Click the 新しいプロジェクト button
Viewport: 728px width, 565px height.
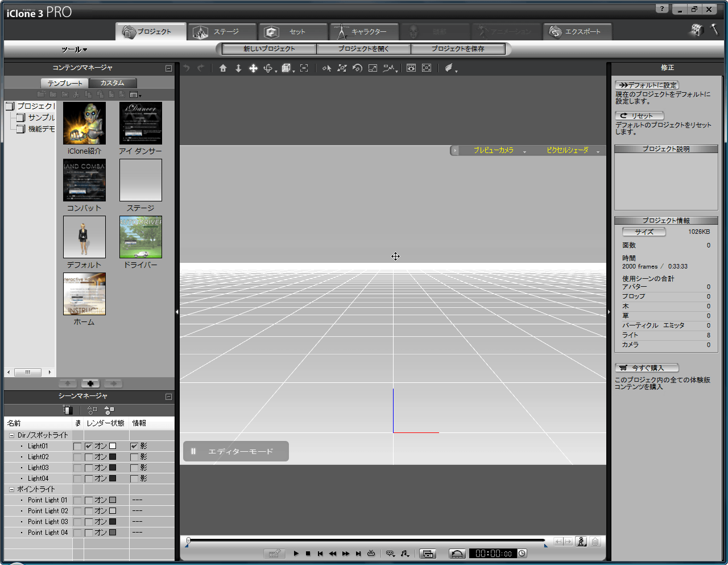pos(270,49)
